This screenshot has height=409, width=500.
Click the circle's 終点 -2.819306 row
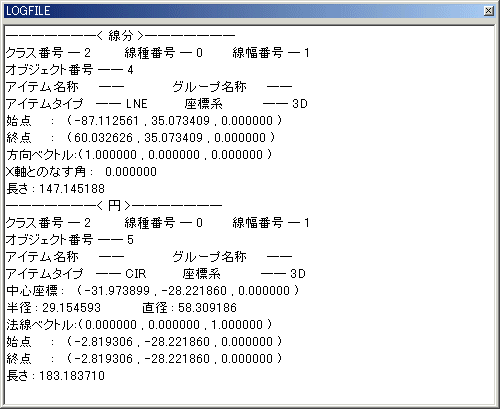144,359
